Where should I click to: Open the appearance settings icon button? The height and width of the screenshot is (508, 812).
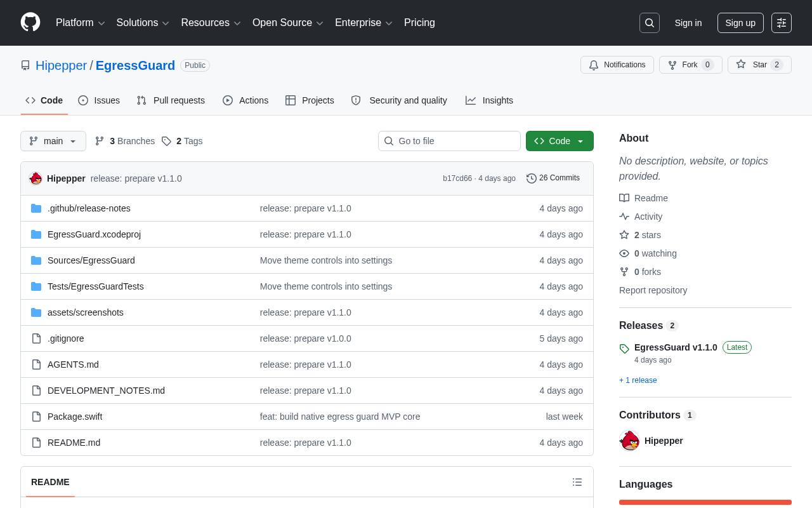tap(782, 23)
